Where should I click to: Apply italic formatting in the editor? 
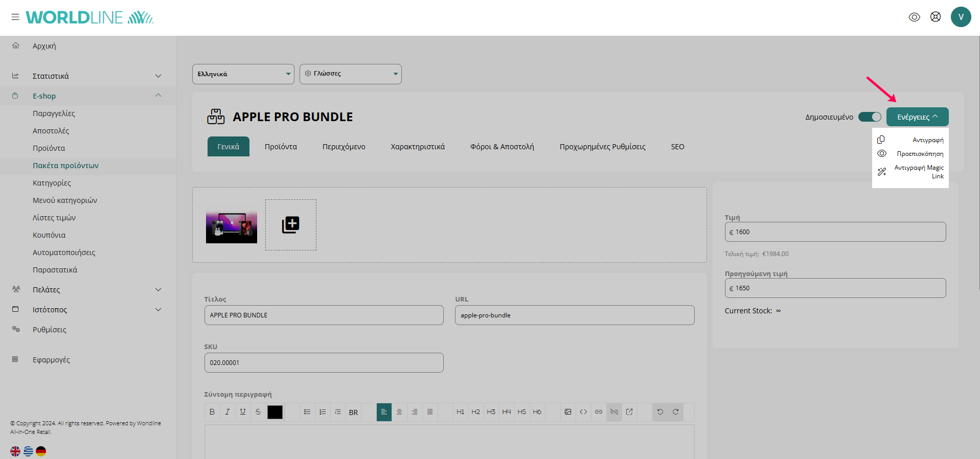click(227, 412)
